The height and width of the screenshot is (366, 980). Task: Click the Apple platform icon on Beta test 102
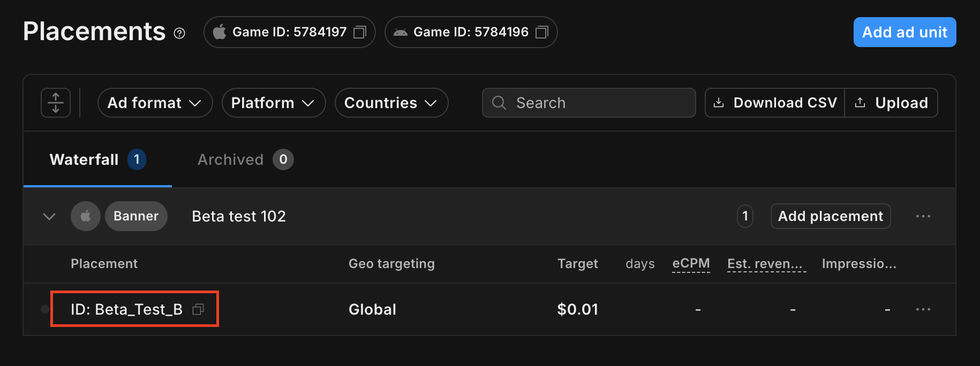pyautogui.click(x=86, y=216)
